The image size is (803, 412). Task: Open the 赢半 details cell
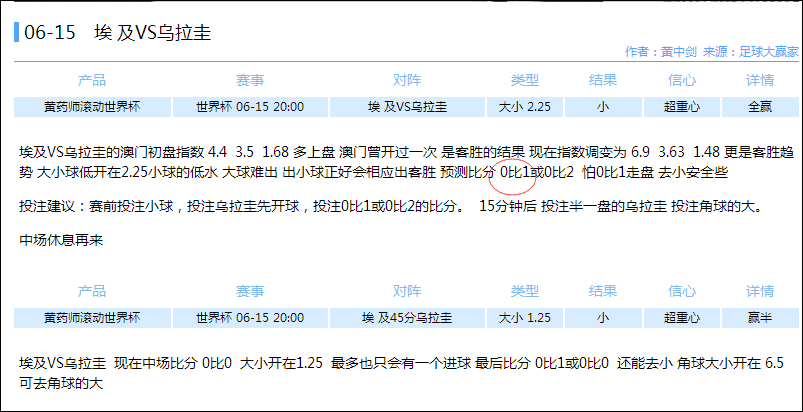(759, 318)
